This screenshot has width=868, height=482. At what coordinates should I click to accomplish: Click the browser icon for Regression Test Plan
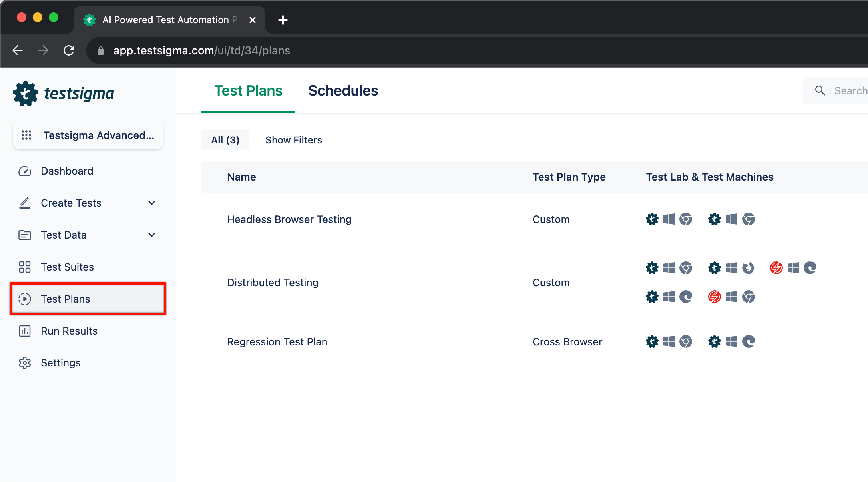pos(685,341)
